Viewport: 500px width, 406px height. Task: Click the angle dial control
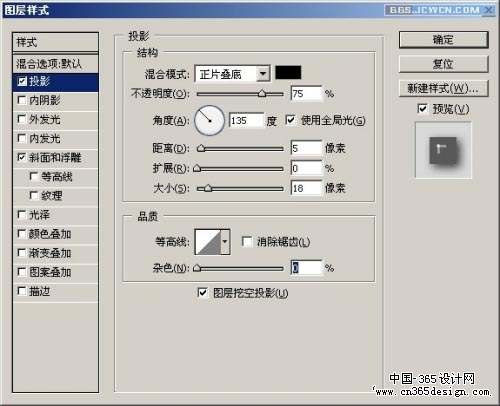click(x=209, y=120)
